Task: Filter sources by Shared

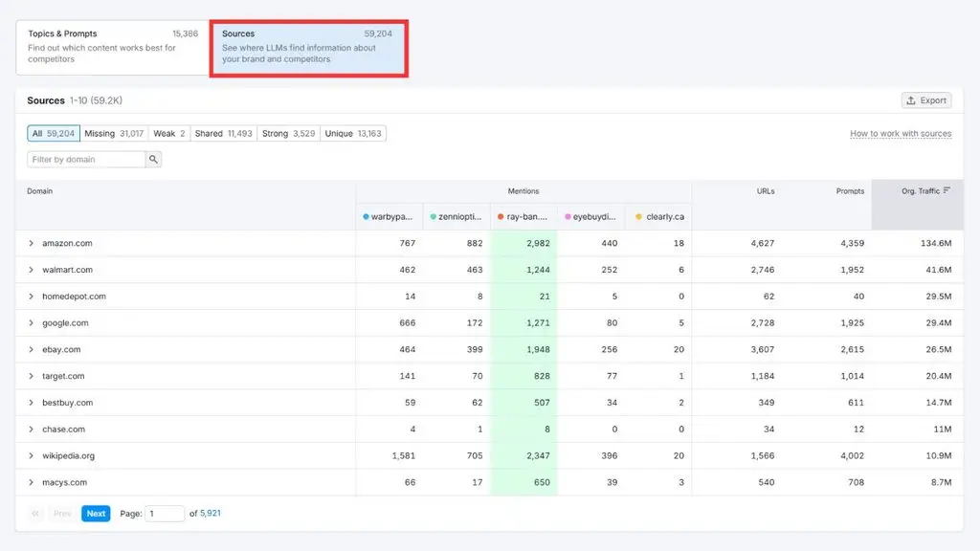Action: [x=223, y=134]
